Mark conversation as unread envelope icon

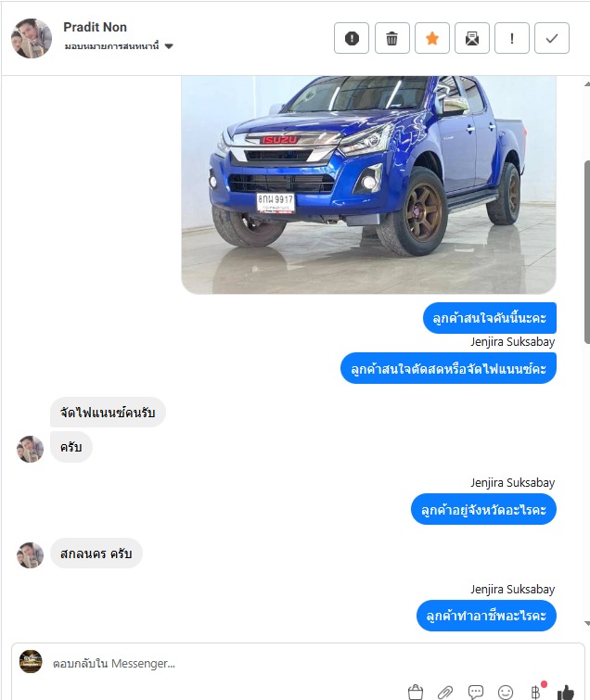point(472,38)
